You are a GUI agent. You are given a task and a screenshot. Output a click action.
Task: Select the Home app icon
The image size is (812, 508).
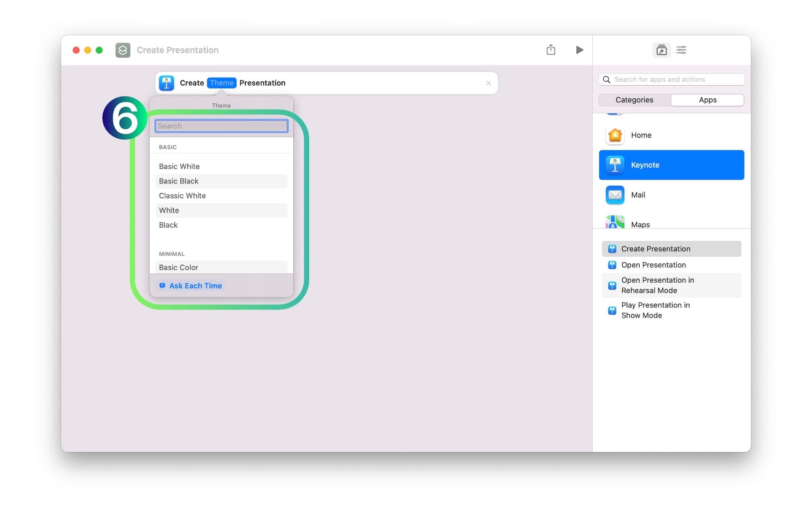coord(615,135)
